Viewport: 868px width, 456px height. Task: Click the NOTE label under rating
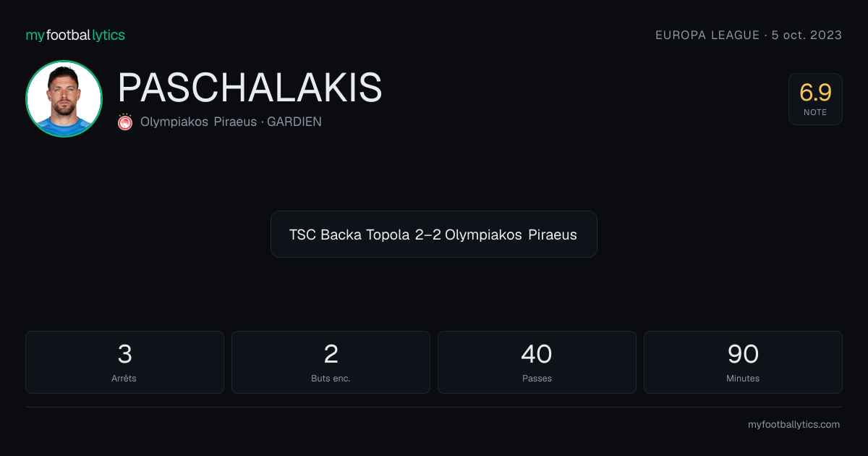click(x=815, y=112)
